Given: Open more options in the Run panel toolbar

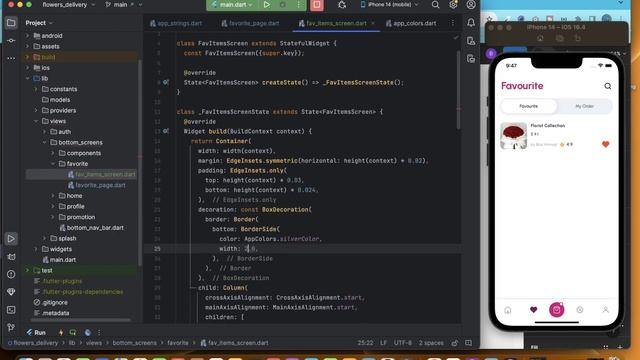Looking at the screenshot, I should 99,333.
